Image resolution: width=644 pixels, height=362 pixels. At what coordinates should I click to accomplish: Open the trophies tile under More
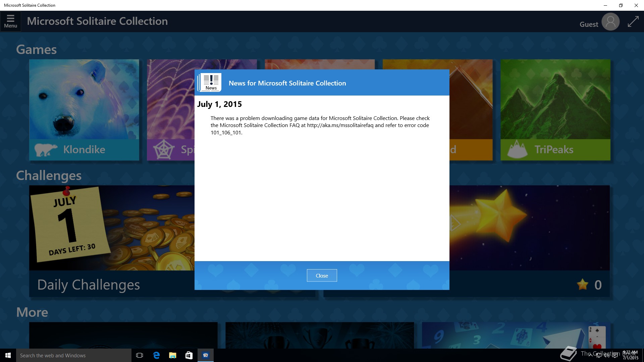coord(320,335)
